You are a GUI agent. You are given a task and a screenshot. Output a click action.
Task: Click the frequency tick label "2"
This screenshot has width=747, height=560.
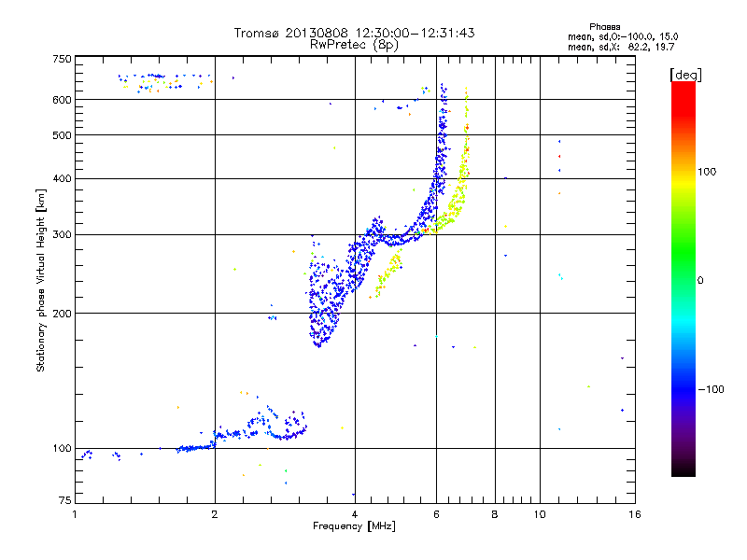click(215, 514)
